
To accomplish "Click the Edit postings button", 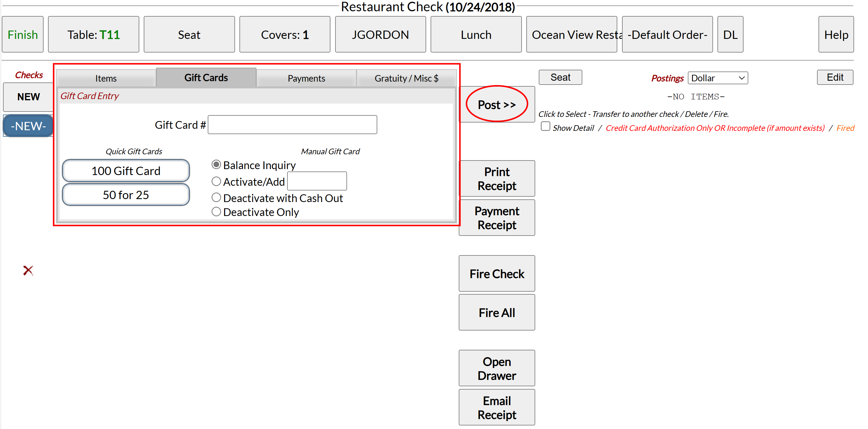I will (835, 77).
